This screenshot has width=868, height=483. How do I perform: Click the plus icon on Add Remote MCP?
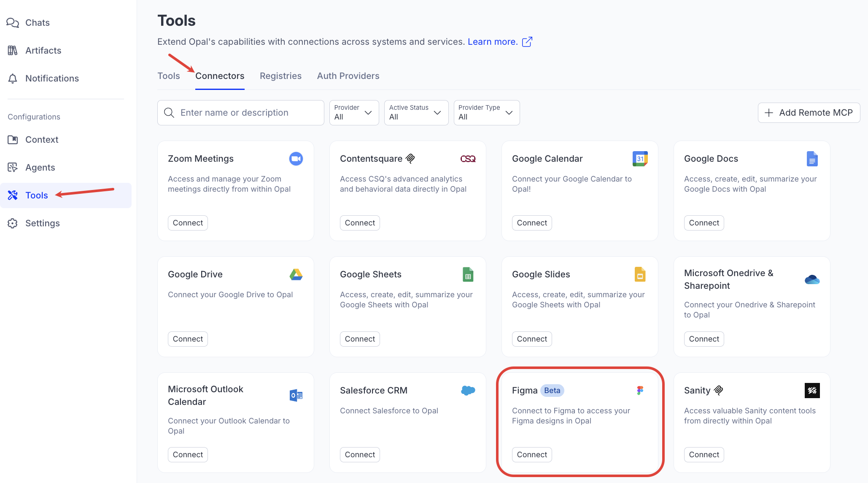click(769, 113)
